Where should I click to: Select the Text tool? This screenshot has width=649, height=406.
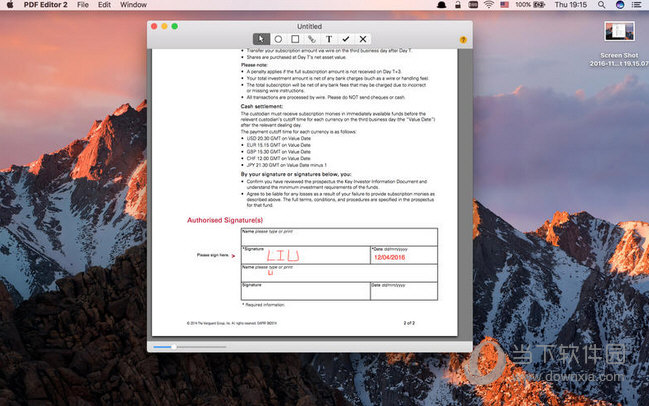[329, 39]
